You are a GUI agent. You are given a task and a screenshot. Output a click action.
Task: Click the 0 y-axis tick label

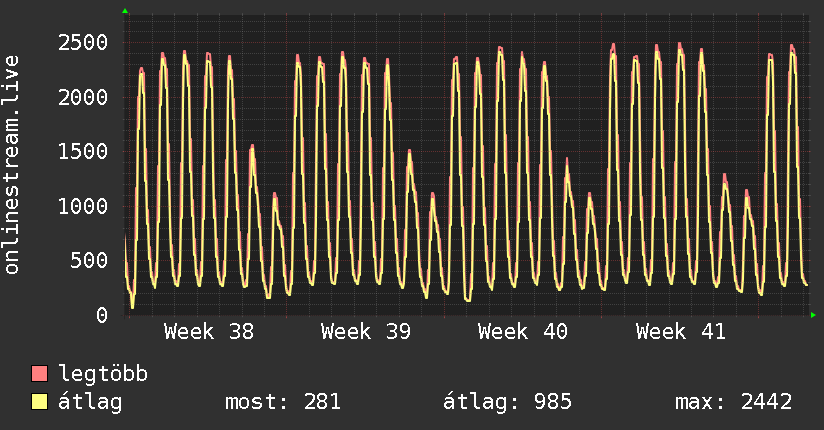[102, 316]
